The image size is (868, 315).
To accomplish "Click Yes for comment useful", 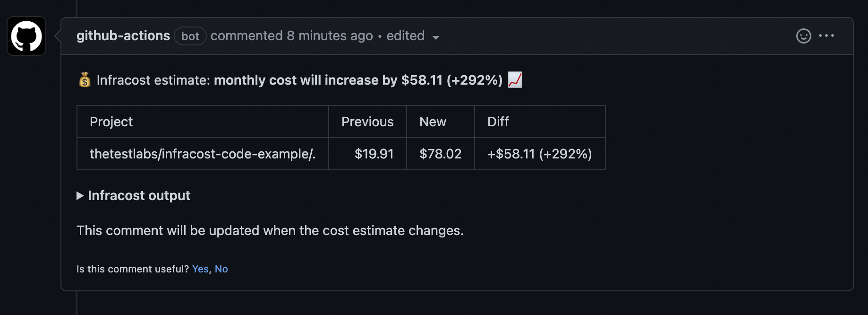I will click(200, 269).
